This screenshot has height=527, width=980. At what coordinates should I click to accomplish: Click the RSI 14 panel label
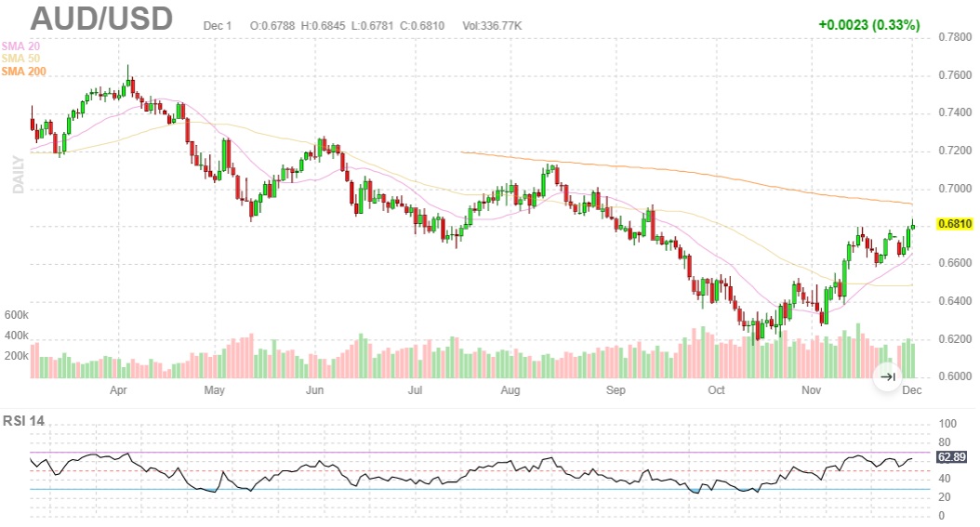(x=24, y=421)
